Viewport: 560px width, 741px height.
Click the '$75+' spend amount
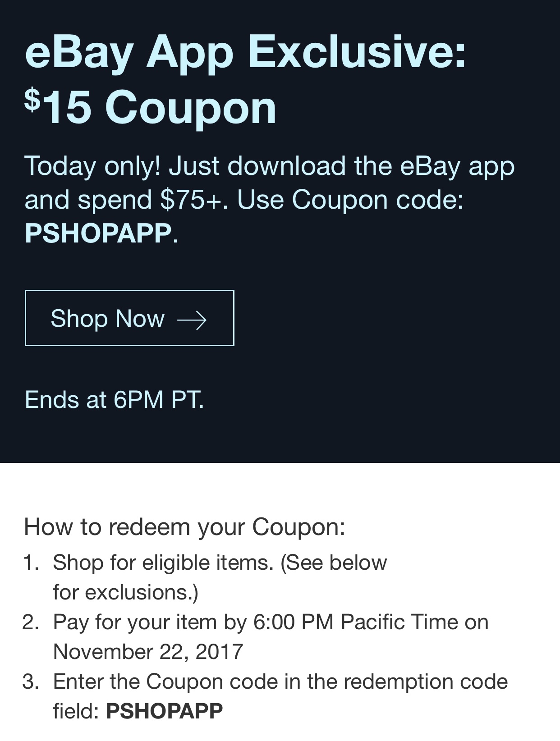(191, 199)
